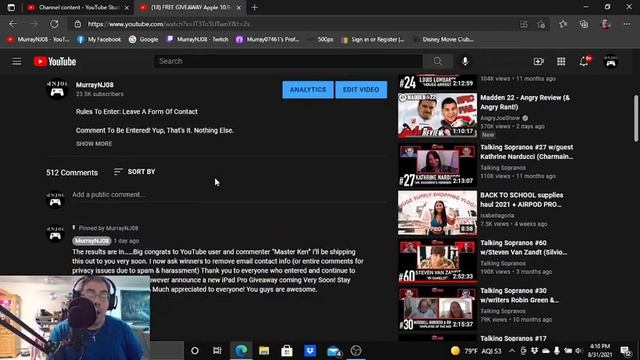Click the browser address bar URL
The height and width of the screenshot is (360, 640).
(169, 24)
